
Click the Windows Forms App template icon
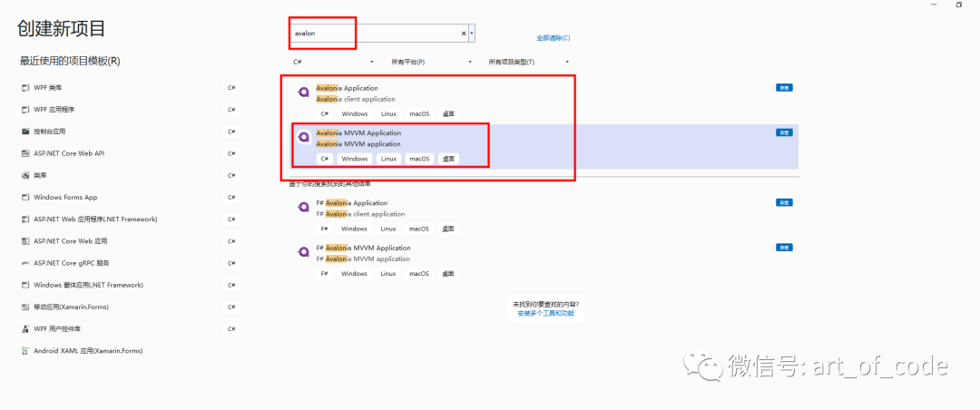[25, 198]
